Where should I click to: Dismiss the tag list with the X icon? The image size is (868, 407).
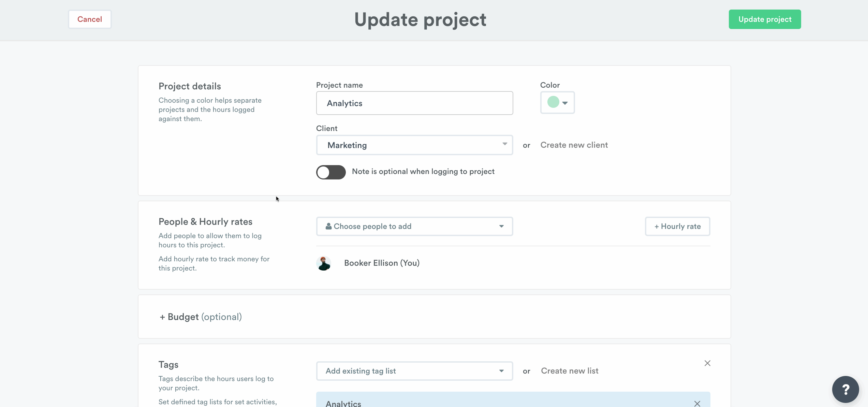tap(707, 363)
